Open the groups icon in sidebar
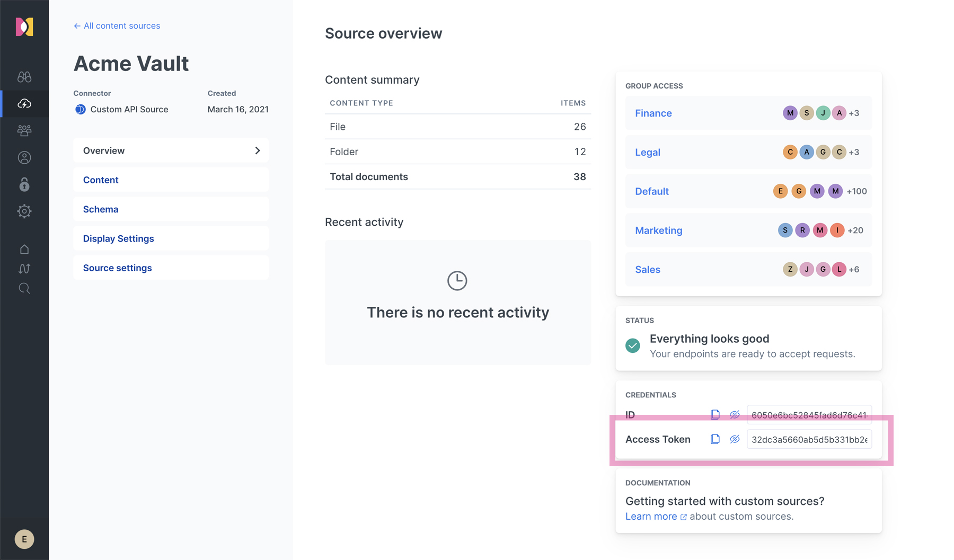The width and height of the screenshot is (954, 560). 24,130
